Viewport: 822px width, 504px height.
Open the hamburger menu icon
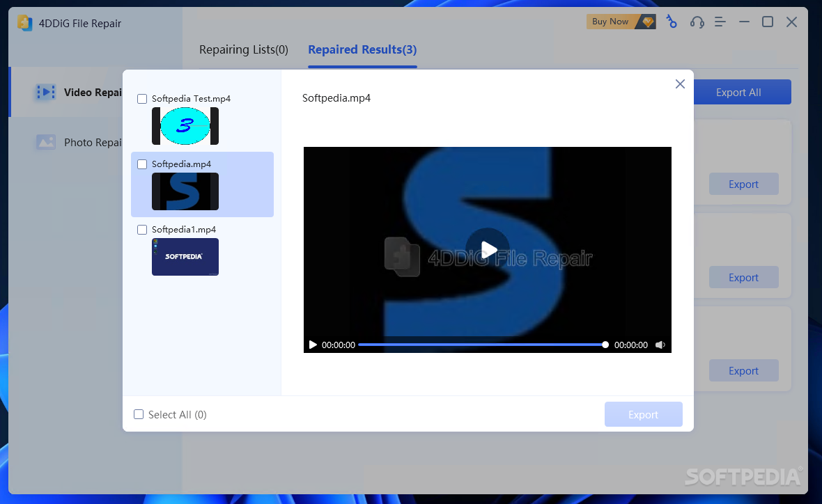click(720, 22)
